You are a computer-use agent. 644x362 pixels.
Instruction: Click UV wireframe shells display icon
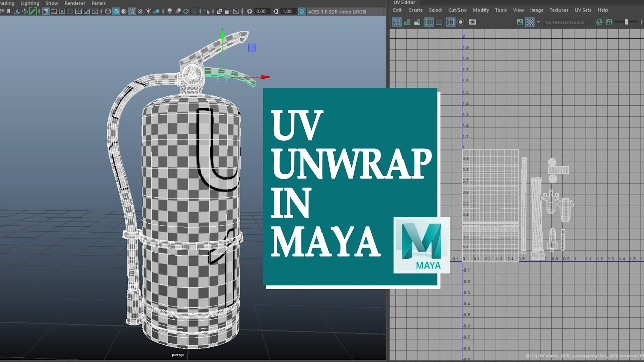pos(397,22)
